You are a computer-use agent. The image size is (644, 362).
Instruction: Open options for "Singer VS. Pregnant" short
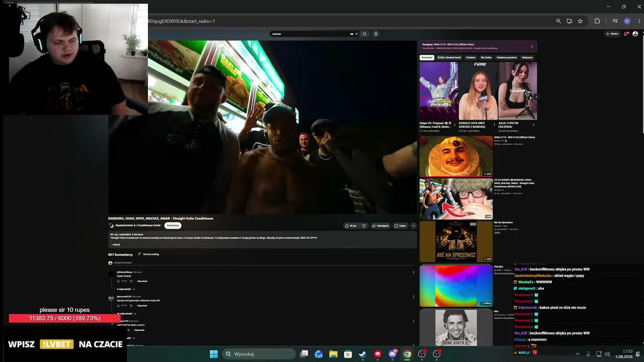pos(455,125)
